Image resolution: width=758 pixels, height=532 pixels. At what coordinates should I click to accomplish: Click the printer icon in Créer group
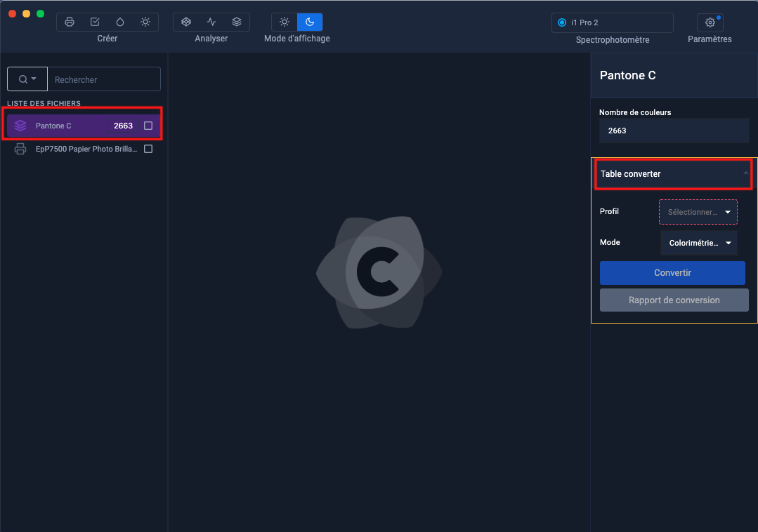pyautogui.click(x=70, y=22)
